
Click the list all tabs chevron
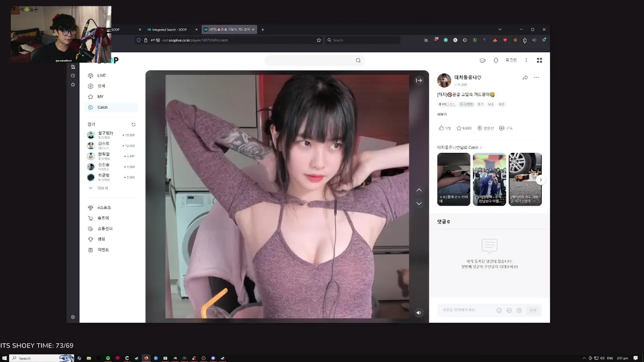pos(500,30)
